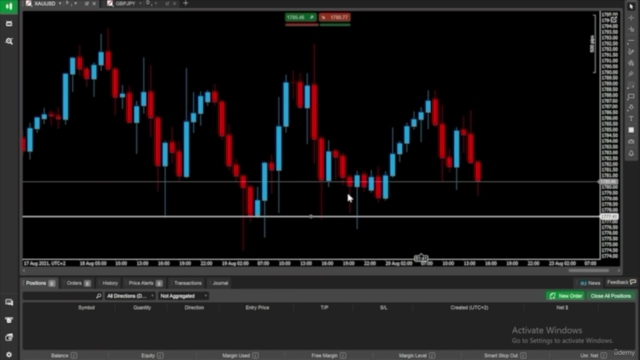Open the drawing color white square

tap(631, 130)
